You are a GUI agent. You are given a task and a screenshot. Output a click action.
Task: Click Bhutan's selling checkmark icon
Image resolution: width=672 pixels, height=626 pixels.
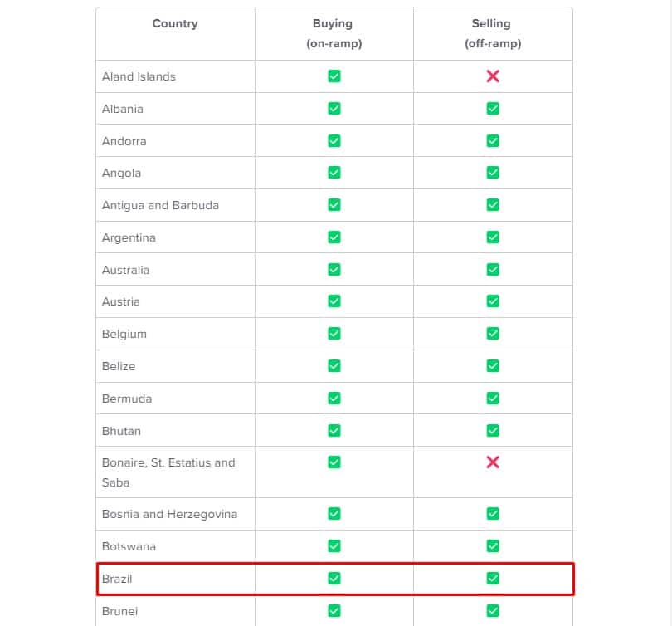pos(493,431)
